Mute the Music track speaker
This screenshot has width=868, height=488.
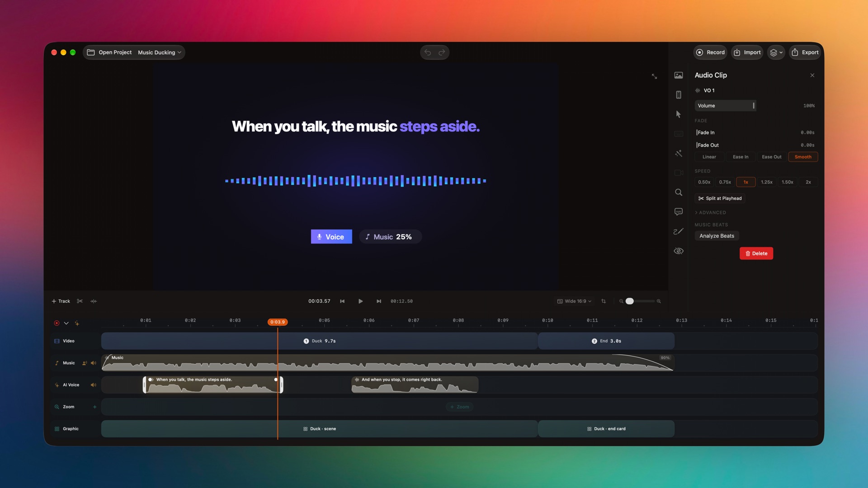pyautogui.click(x=94, y=363)
